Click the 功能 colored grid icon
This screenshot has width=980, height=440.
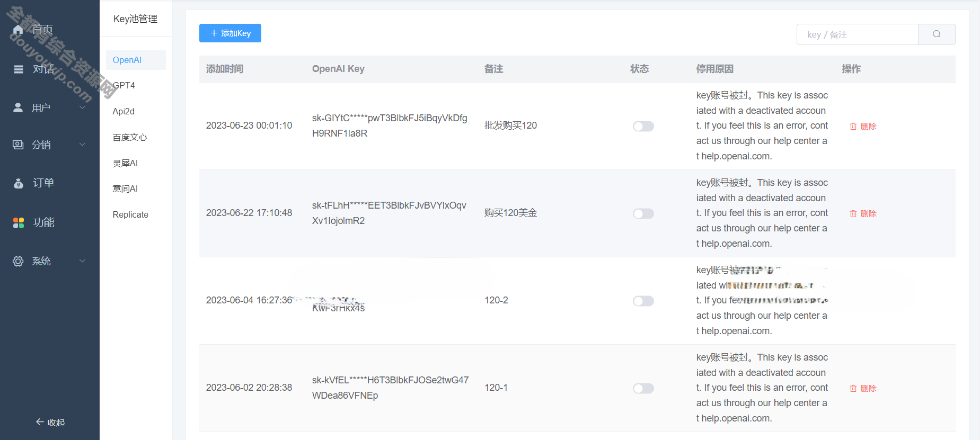point(19,223)
